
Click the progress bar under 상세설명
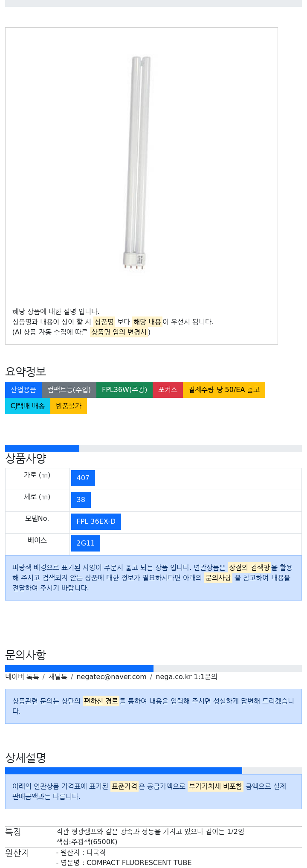click(153, 771)
